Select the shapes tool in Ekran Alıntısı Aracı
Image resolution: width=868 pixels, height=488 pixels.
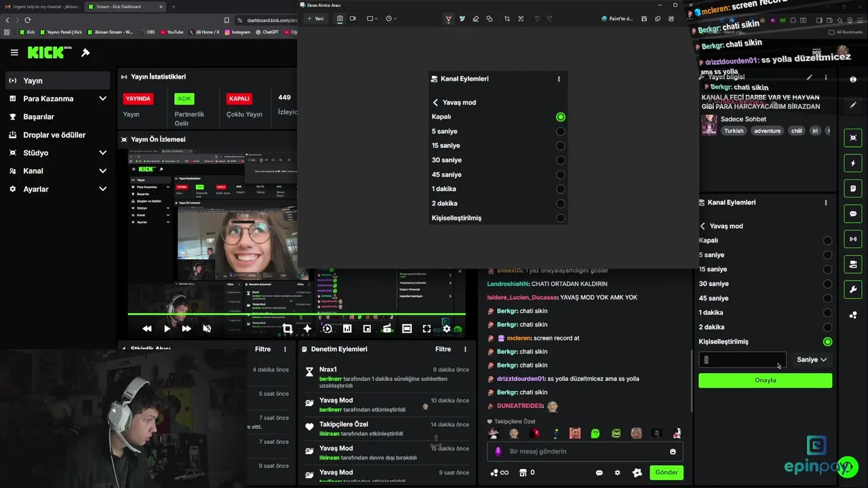(x=489, y=19)
